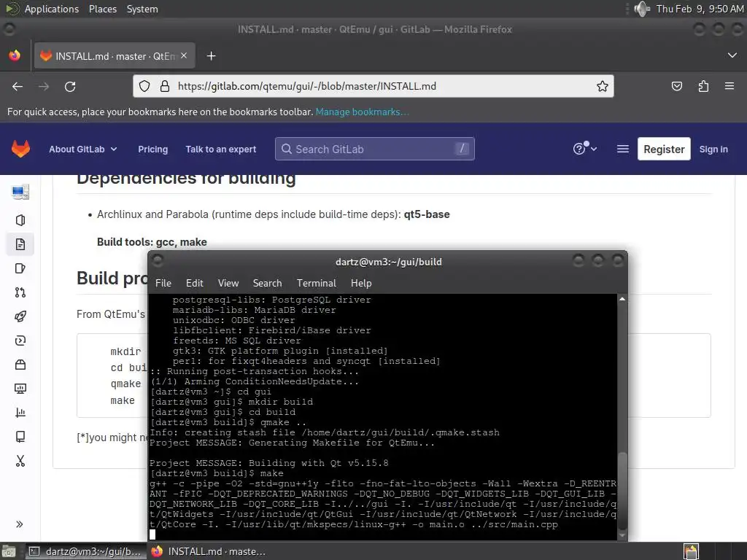
Task: Click terminal scrollbar up arrow
Action: [622, 299]
